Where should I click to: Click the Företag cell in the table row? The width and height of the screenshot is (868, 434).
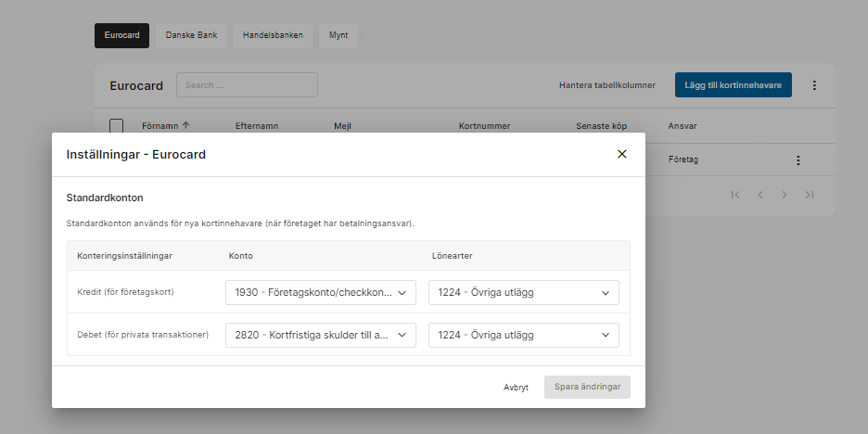click(683, 160)
